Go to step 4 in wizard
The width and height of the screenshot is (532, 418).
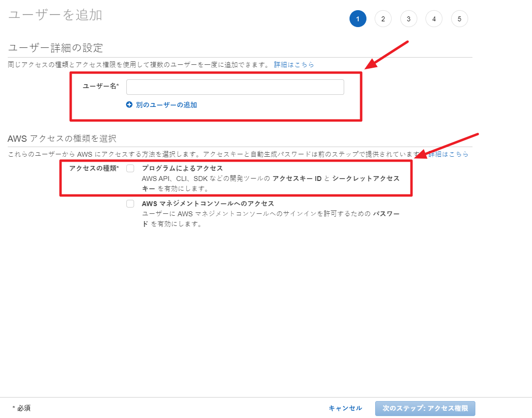434,19
